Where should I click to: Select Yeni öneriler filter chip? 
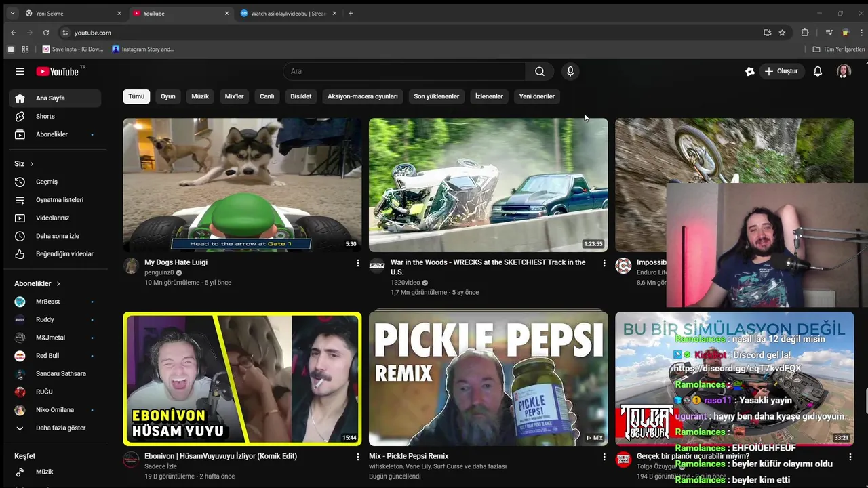pyautogui.click(x=537, y=96)
